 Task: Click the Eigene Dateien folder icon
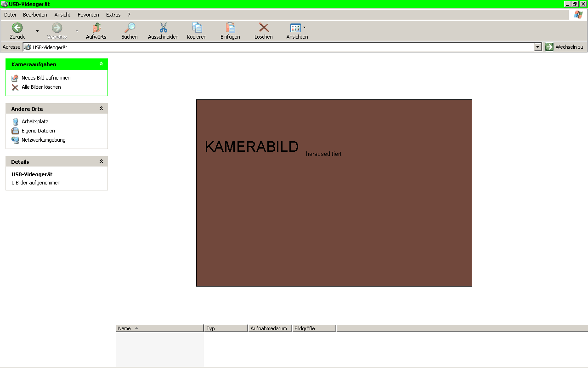[15, 131]
